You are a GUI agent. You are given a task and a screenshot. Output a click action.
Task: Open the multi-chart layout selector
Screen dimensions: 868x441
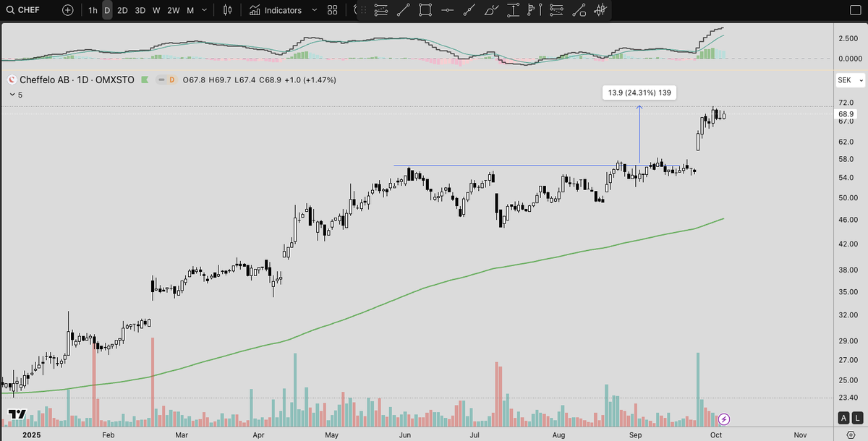(332, 10)
